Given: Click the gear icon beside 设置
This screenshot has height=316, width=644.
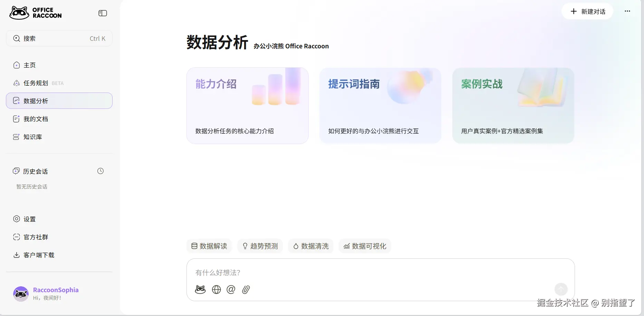Looking at the screenshot, I should (x=17, y=219).
